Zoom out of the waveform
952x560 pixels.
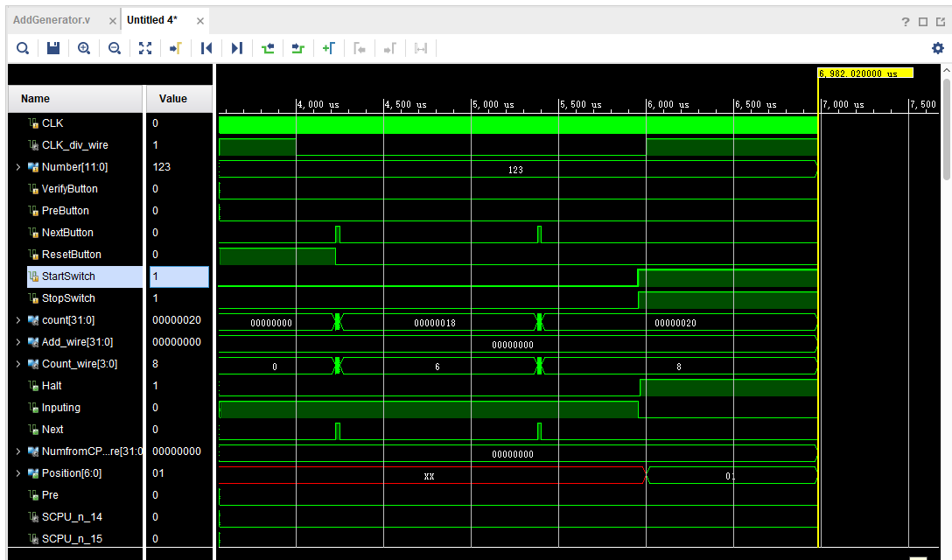click(x=114, y=48)
